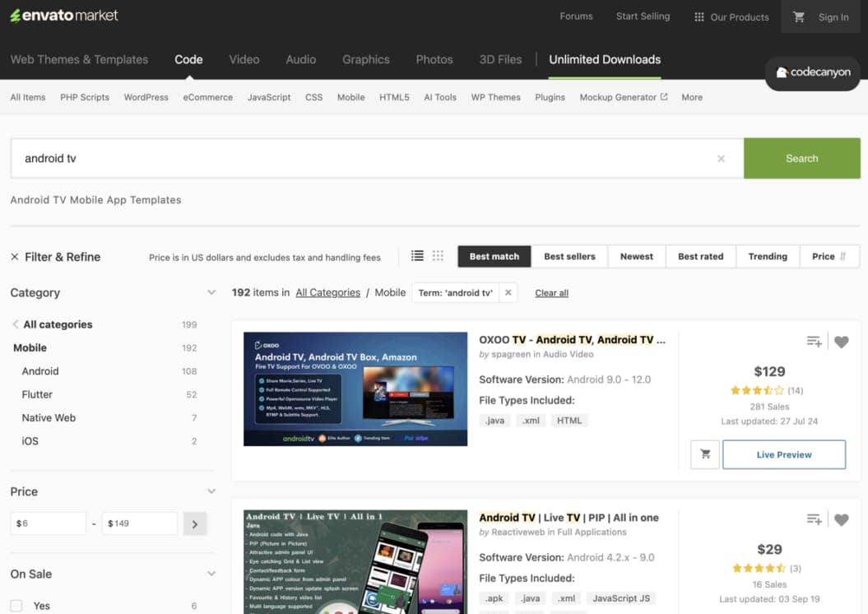
Task: Open the Forums link
Action: coord(576,16)
